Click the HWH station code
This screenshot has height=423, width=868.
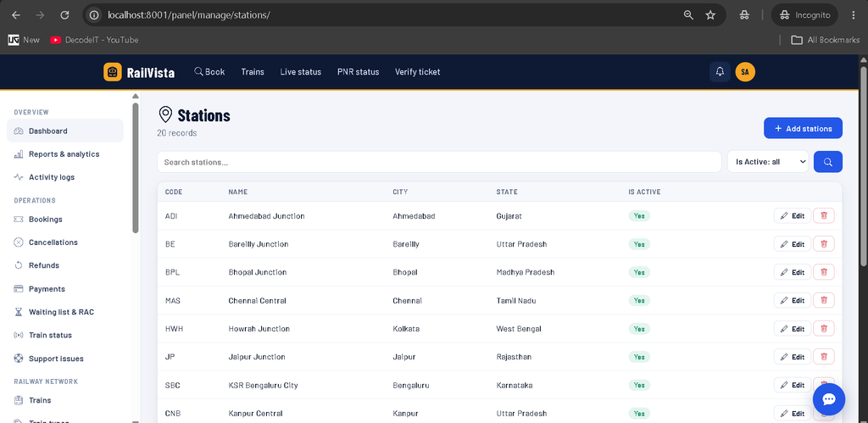pyautogui.click(x=174, y=329)
